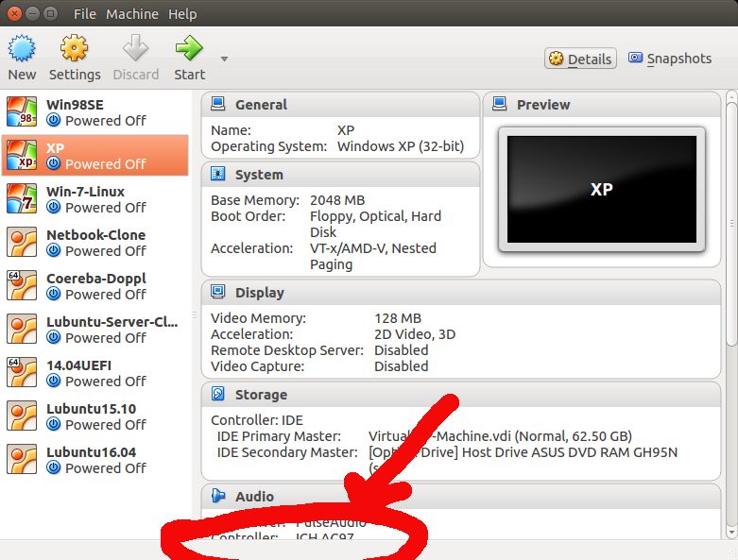Click the New virtual machine icon
Screen dimensions: 738x560
[x=22, y=48]
